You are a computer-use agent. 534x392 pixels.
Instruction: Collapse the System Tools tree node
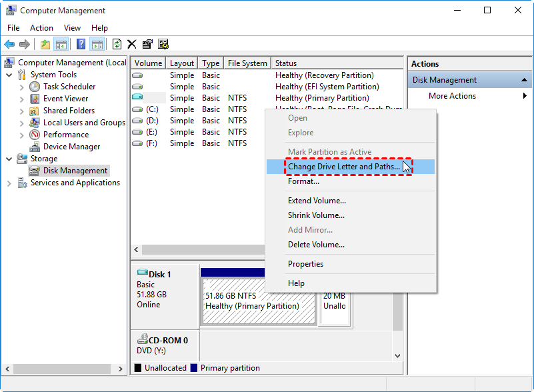(x=9, y=75)
